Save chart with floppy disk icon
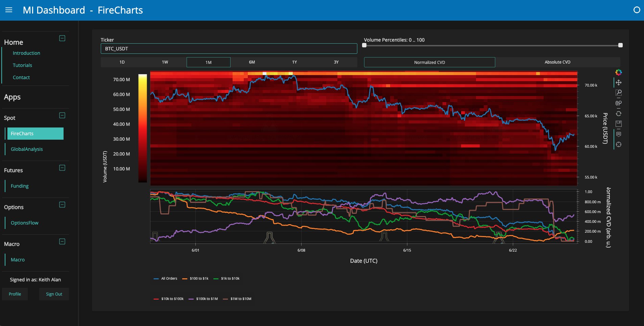 point(619,124)
